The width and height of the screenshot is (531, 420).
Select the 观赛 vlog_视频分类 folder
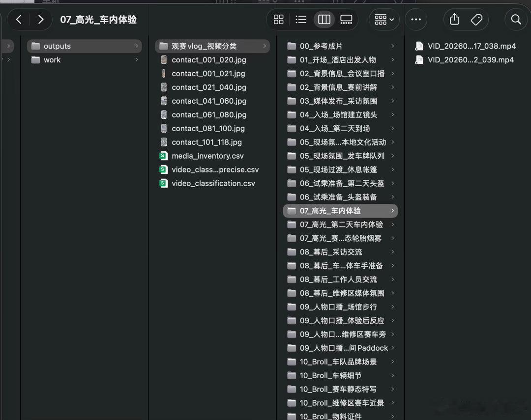pyautogui.click(x=212, y=46)
